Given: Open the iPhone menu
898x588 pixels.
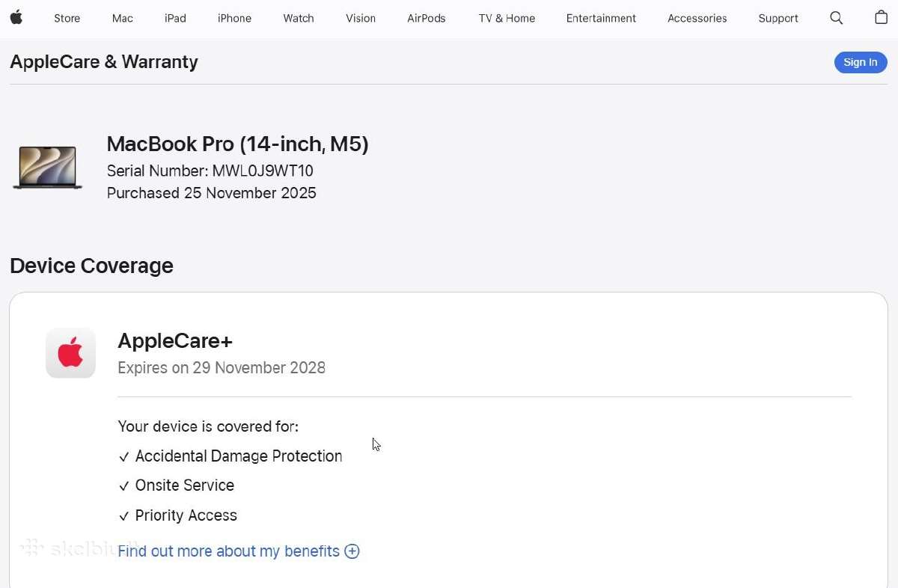Looking at the screenshot, I should (x=234, y=18).
